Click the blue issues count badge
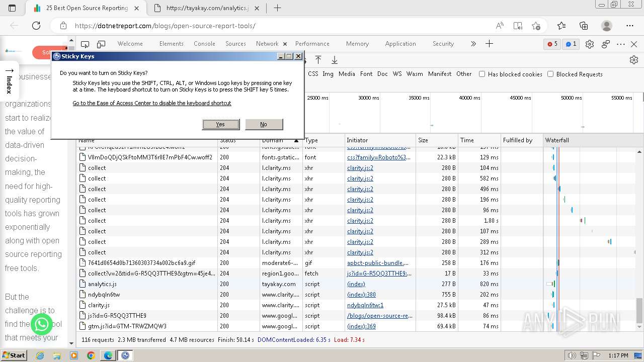The image size is (644, 362). point(571,44)
